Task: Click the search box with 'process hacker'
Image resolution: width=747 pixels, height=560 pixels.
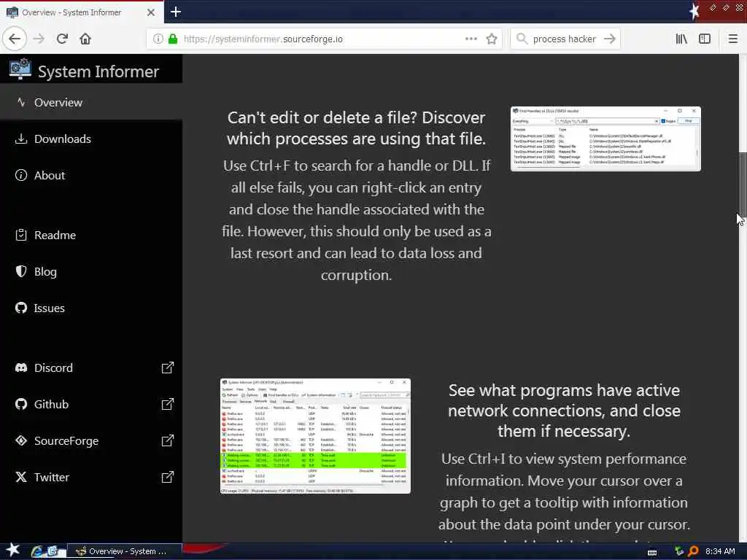Action: 564,39
